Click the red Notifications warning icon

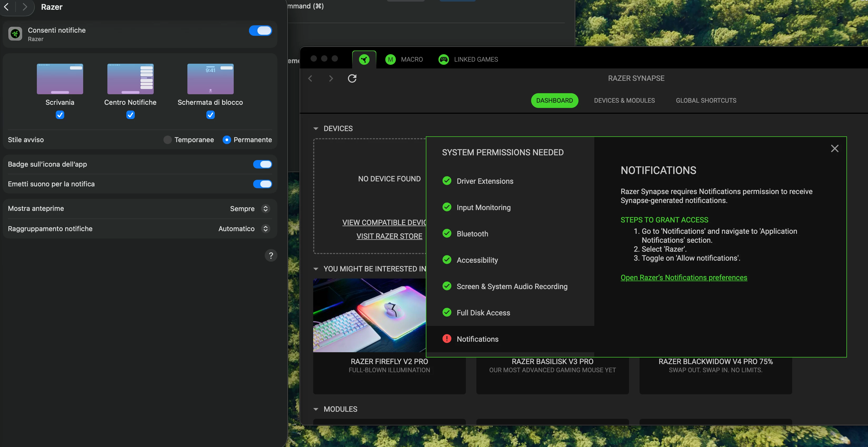pos(447,339)
